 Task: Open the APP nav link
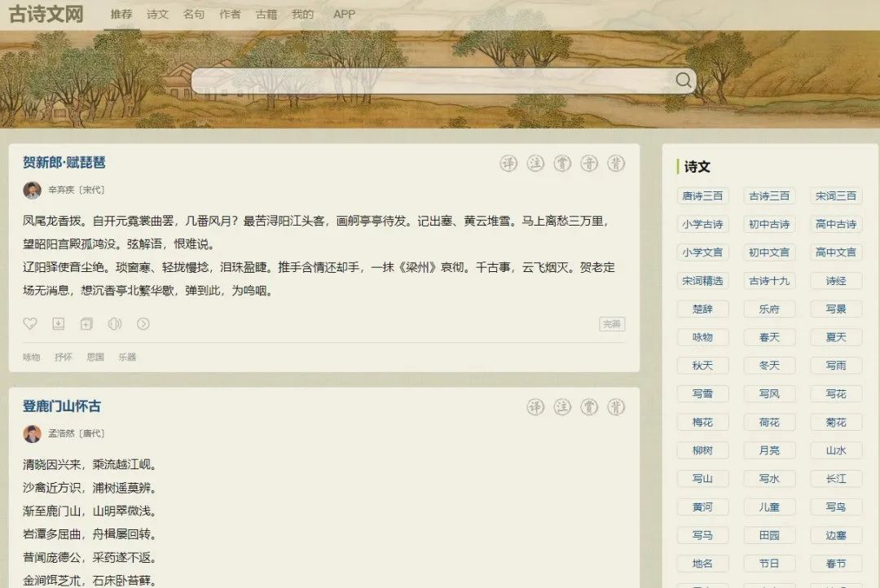[344, 14]
